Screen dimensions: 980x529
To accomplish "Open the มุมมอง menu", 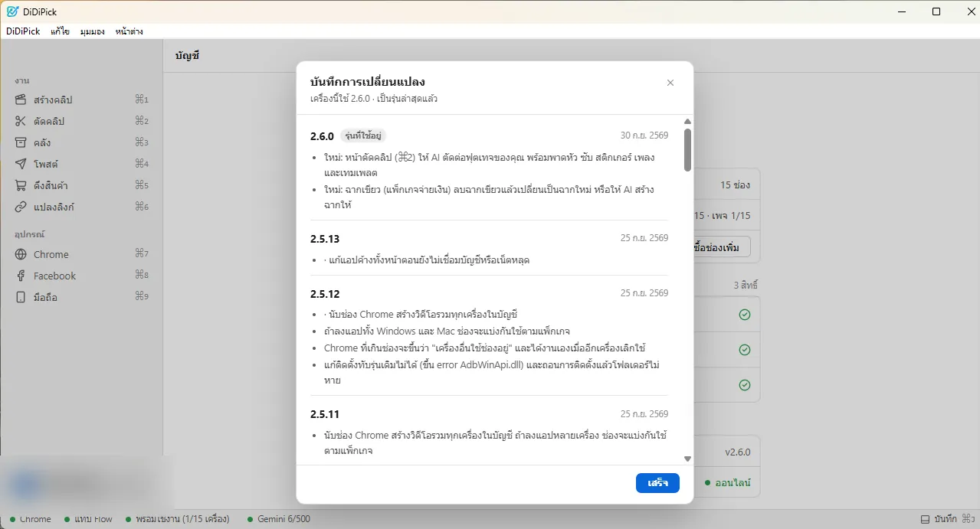I will 93,31.
